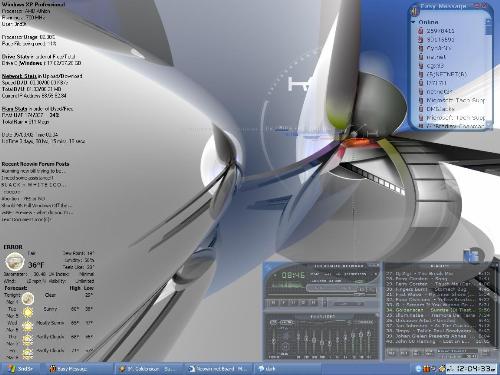Switch to the Collaboration browser taskbar button

click(149, 369)
